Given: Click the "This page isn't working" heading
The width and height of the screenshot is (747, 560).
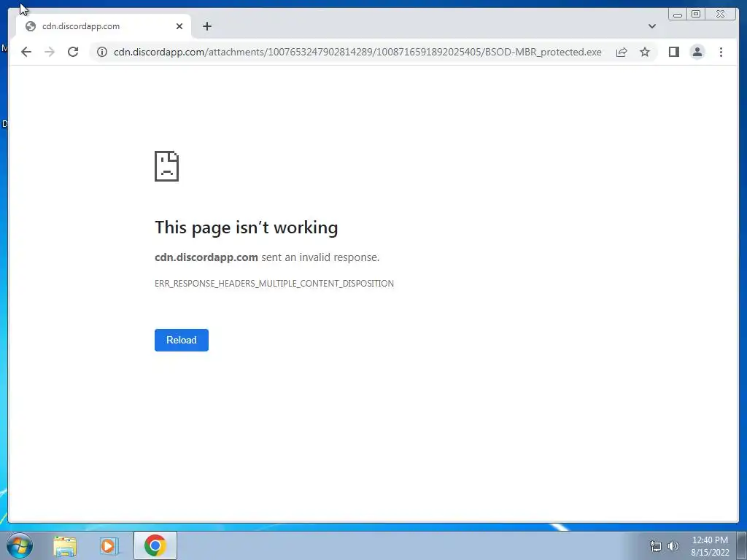Looking at the screenshot, I should point(247,227).
